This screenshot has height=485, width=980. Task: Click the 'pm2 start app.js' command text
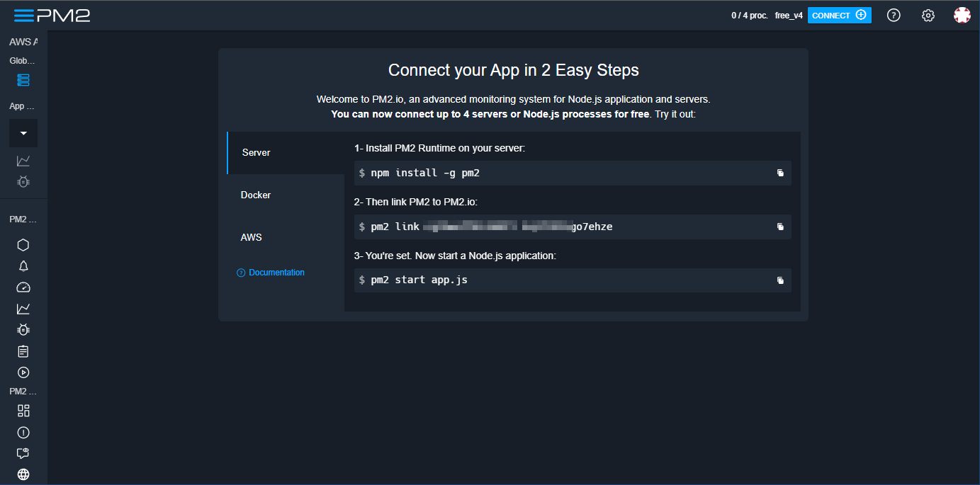(419, 280)
